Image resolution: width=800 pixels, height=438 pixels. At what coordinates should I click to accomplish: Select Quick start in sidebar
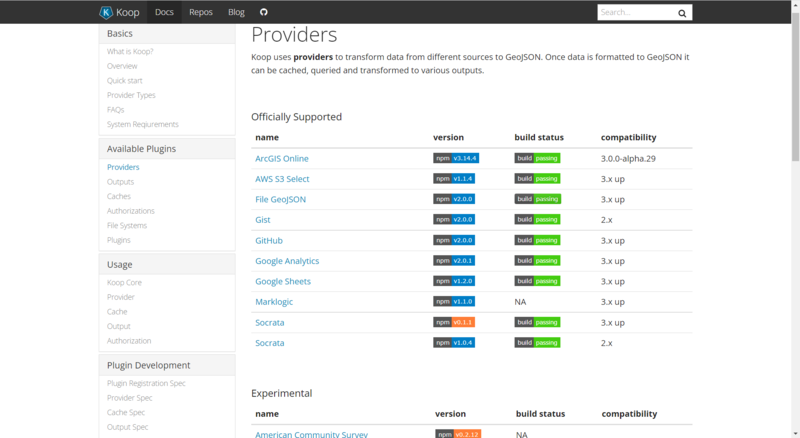124,81
